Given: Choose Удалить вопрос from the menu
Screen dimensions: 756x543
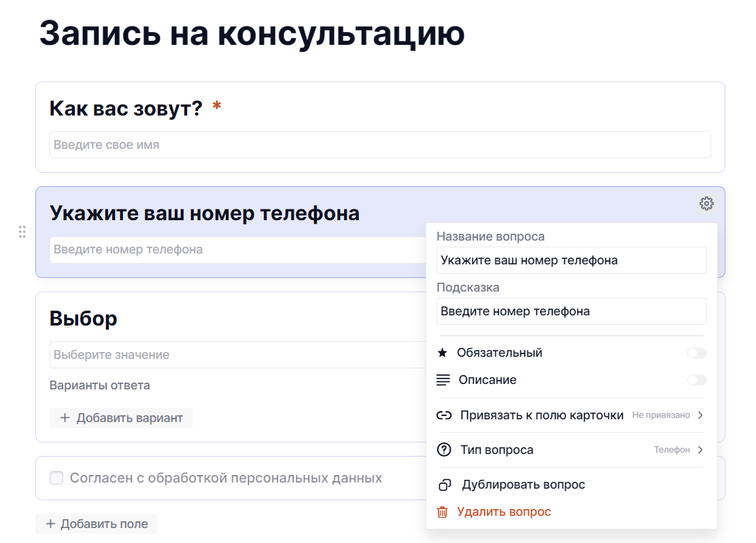Looking at the screenshot, I should coord(504,512).
